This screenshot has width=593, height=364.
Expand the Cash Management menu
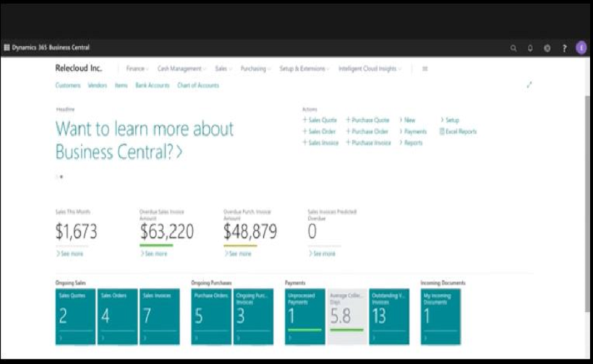tap(182, 69)
